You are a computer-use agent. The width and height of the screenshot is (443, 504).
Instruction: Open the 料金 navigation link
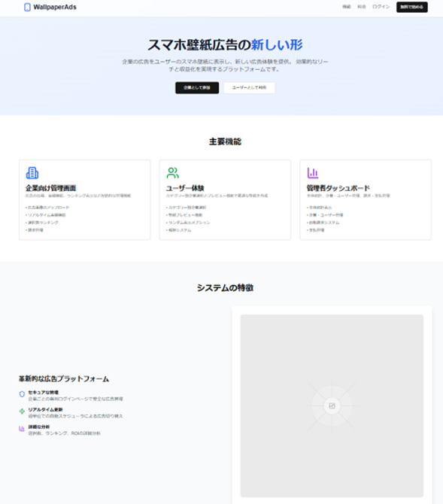coord(362,7)
